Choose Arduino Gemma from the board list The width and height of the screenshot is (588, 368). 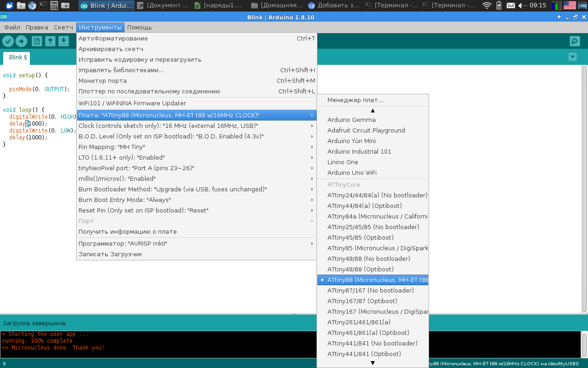(351, 120)
